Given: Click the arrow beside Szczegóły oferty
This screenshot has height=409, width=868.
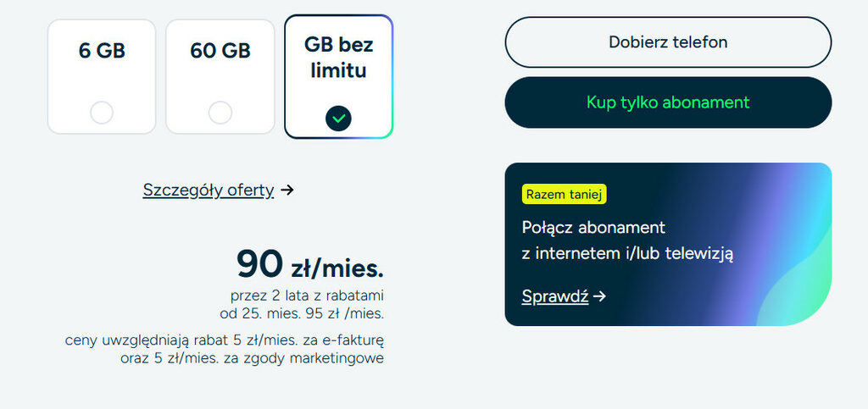Looking at the screenshot, I should (287, 190).
